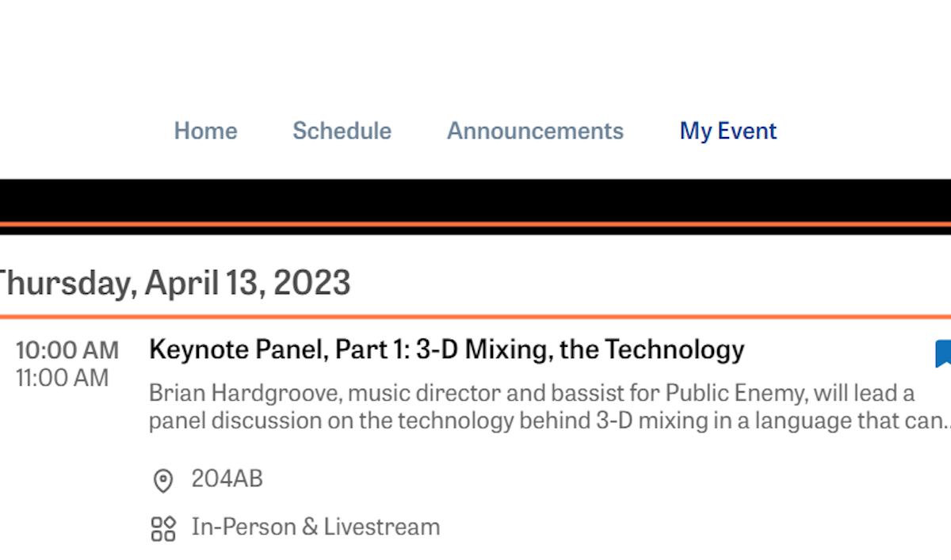Click the orange divider under the date heading
Viewport: 951px width, 560px height.
475,317
